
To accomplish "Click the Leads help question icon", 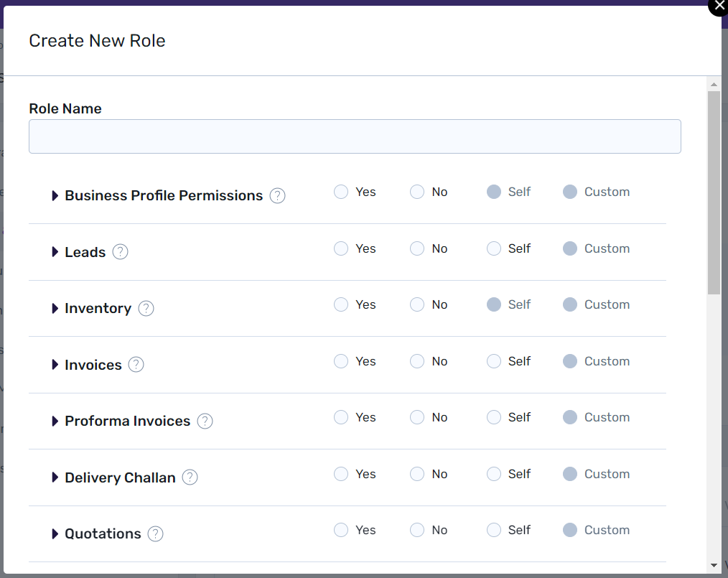I will tap(121, 252).
